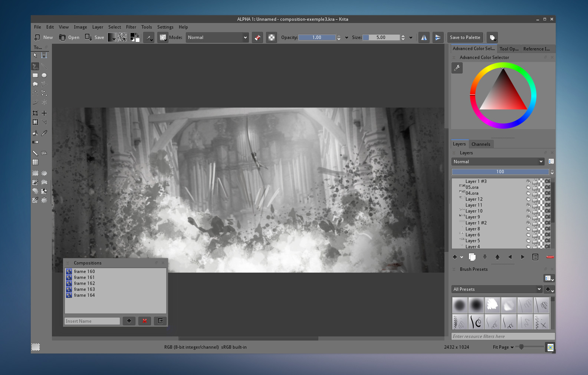Pick the crop tool in toolbox
Image resolution: width=588 pixels, height=375 pixels.
coord(35,113)
